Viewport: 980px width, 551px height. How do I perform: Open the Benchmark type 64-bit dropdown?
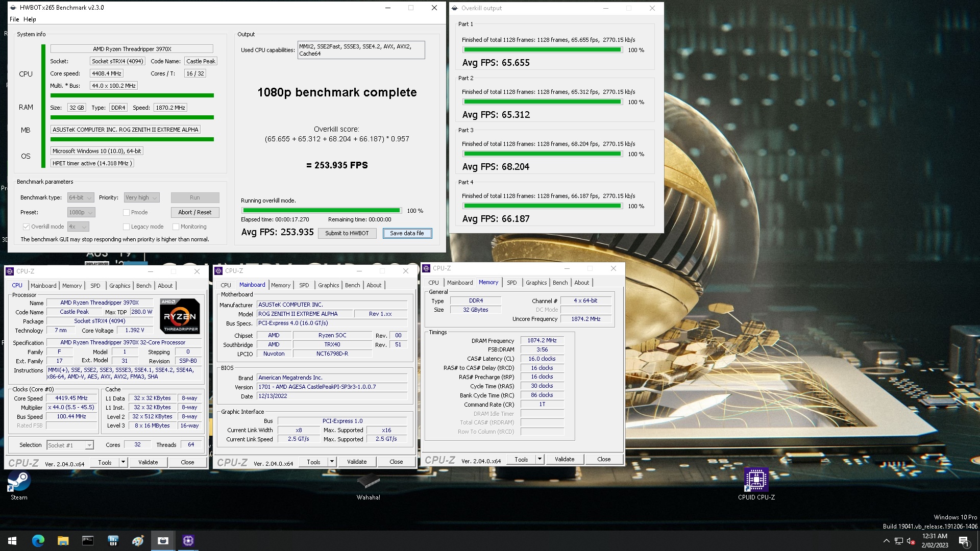(81, 197)
